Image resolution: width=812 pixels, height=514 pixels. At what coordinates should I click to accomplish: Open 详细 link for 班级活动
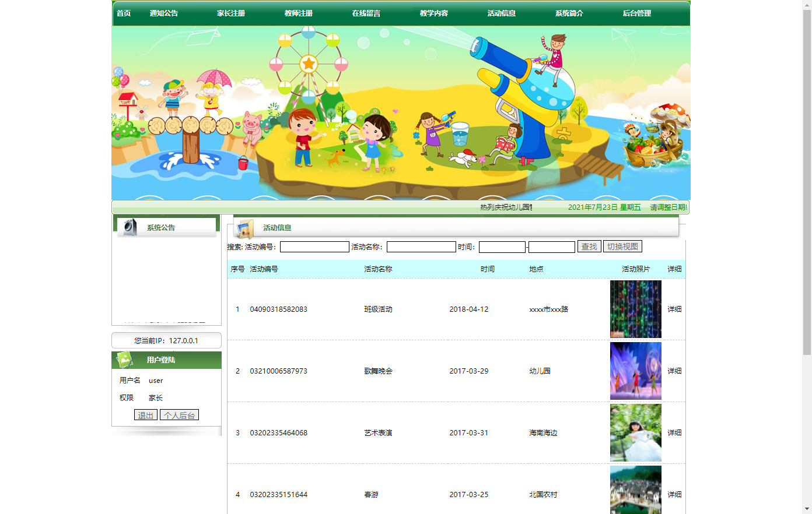(x=674, y=309)
